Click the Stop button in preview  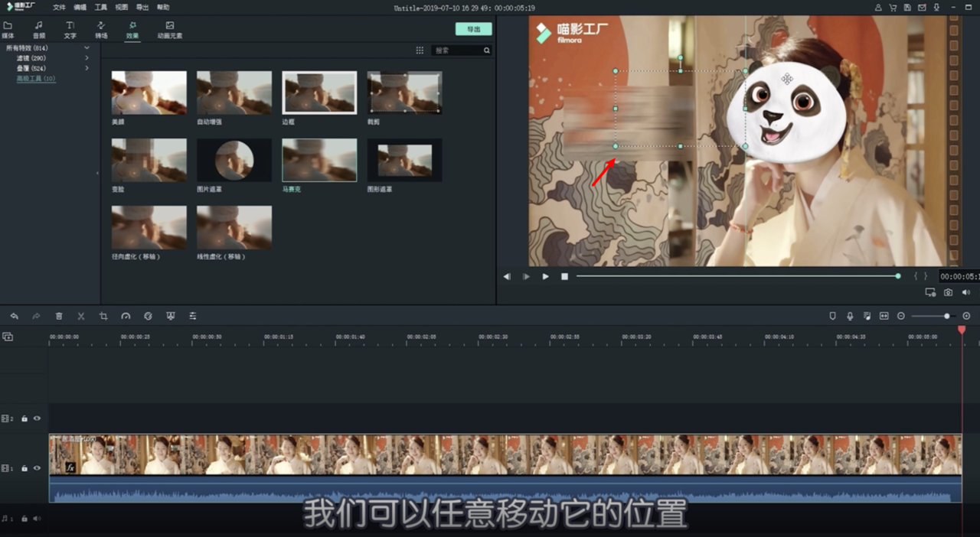click(564, 276)
